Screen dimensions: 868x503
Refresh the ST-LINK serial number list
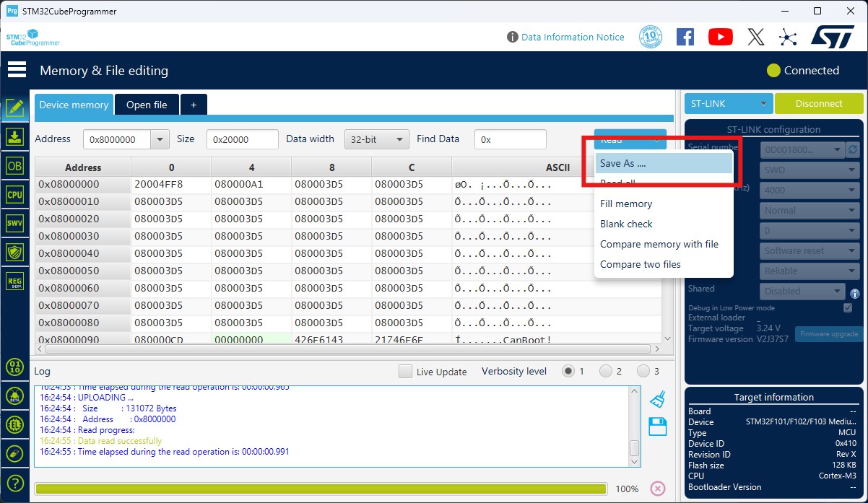pyautogui.click(x=853, y=149)
